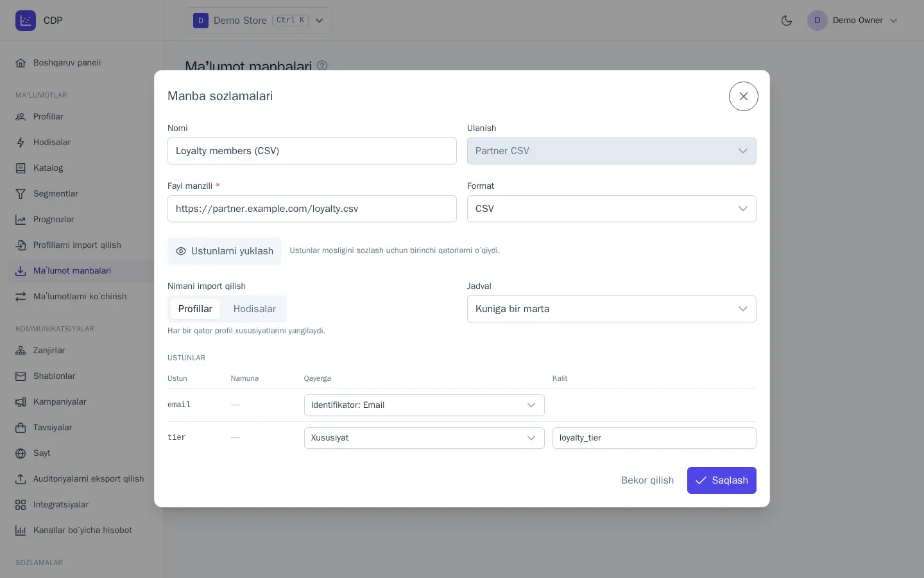Screen dimensions: 924x578
Task: Open Integratsiyalar grid icon in sidebar
Action: [21, 505]
